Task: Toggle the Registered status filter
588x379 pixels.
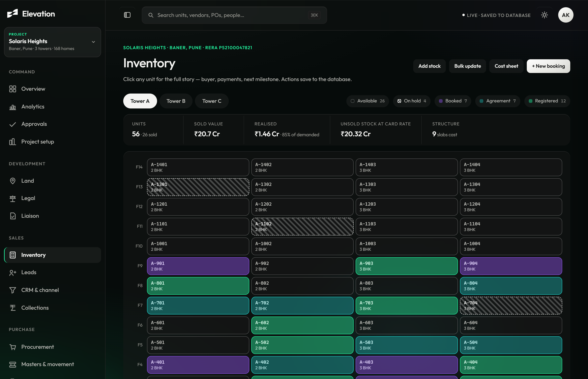Action: pyautogui.click(x=547, y=101)
